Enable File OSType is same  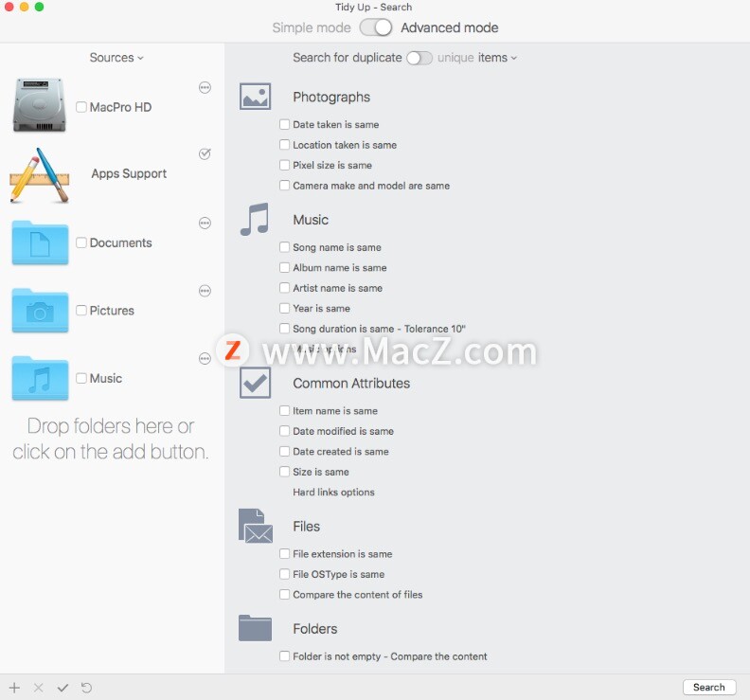tap(285, 574)
